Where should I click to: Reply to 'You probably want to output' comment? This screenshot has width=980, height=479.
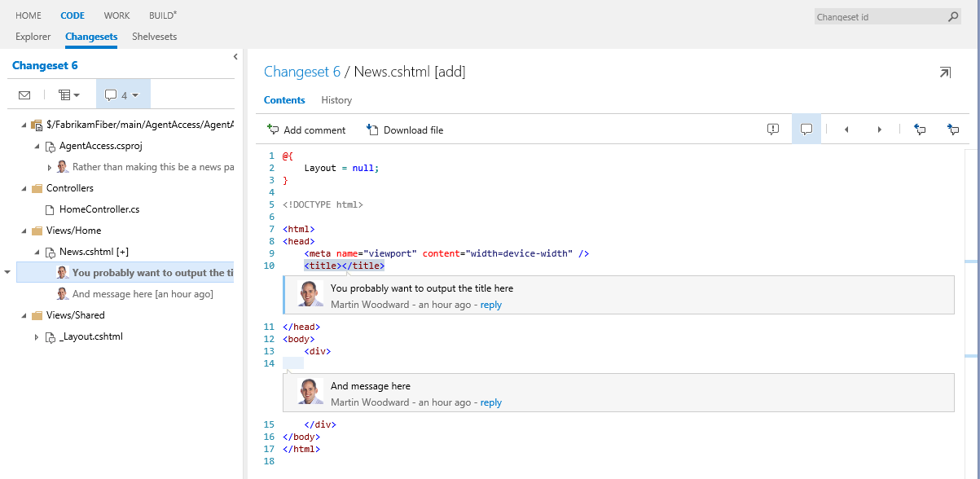point(491,305)
